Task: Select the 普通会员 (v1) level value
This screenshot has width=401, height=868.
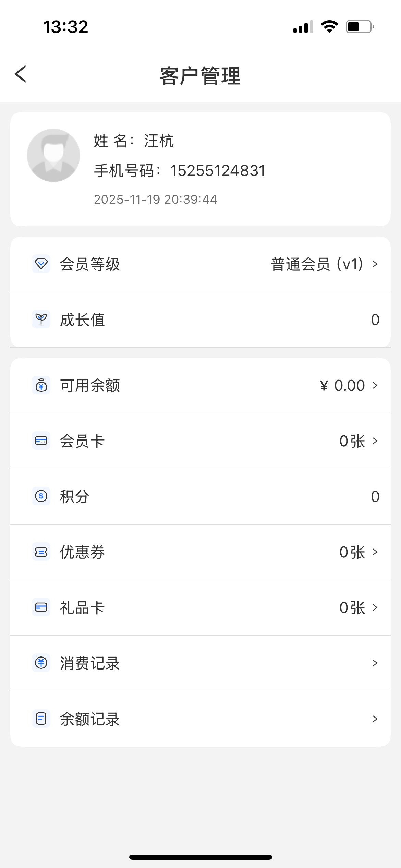Action: tap(317, 264)
